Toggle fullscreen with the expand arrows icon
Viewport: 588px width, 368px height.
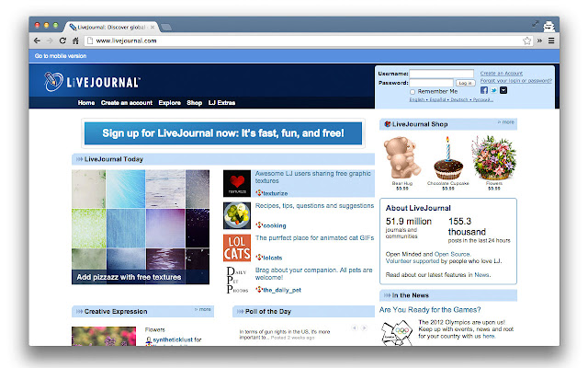[x=536, y=24]
